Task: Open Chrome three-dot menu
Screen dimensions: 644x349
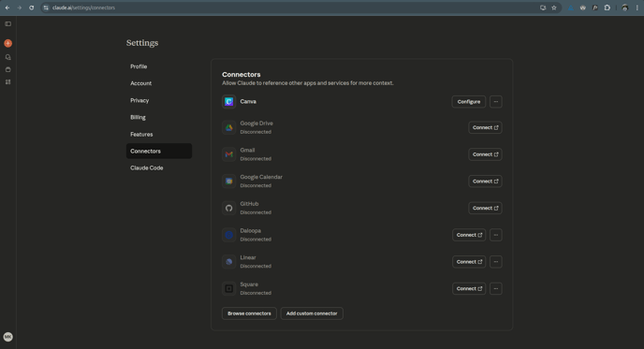Action: [x=637, y=7]
